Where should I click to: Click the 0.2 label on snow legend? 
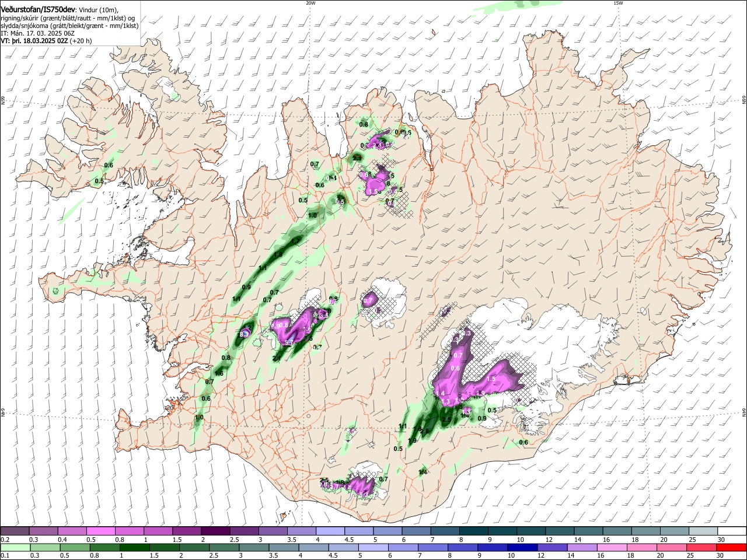point(4,540)
